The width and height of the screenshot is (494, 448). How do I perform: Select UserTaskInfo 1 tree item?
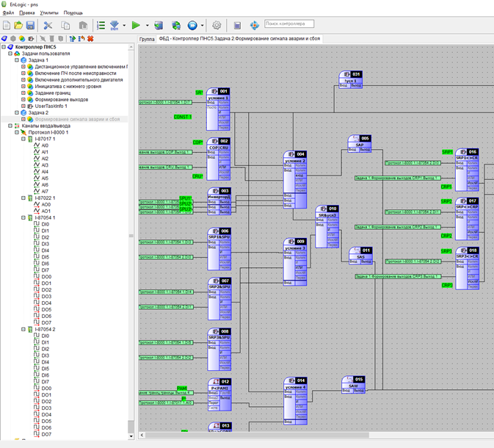tap(51, 106)
